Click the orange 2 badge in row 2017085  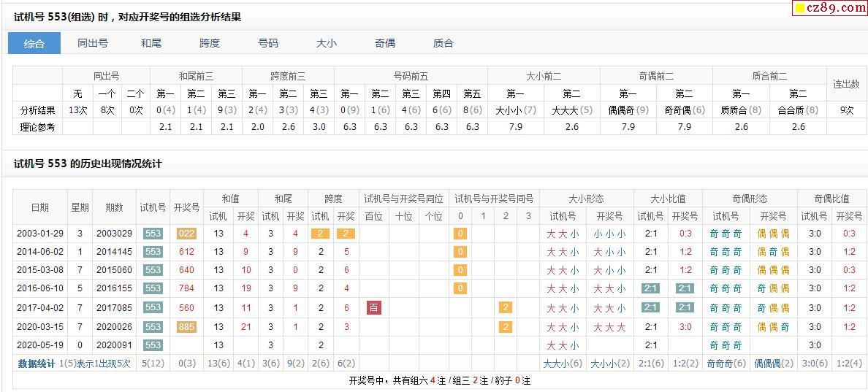click(x=505, y=308)
